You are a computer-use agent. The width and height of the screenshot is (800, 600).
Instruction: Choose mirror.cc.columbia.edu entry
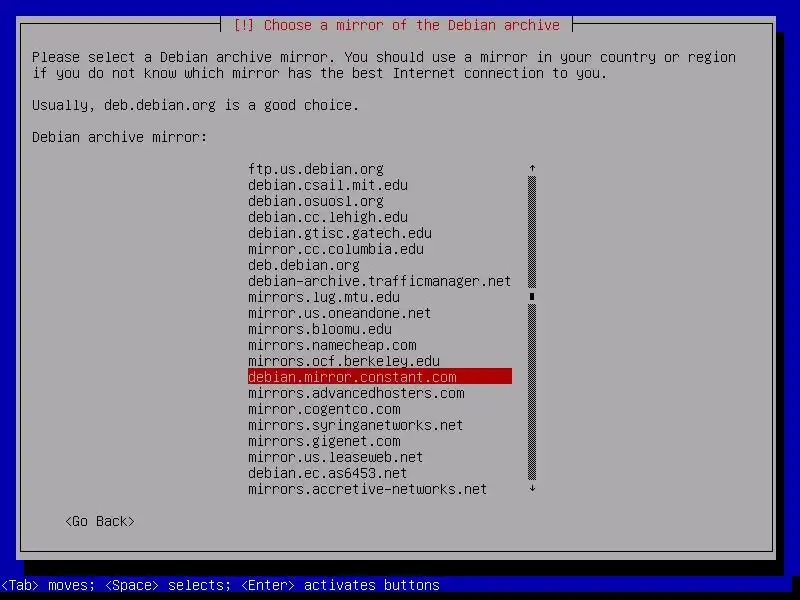(336, 249)
